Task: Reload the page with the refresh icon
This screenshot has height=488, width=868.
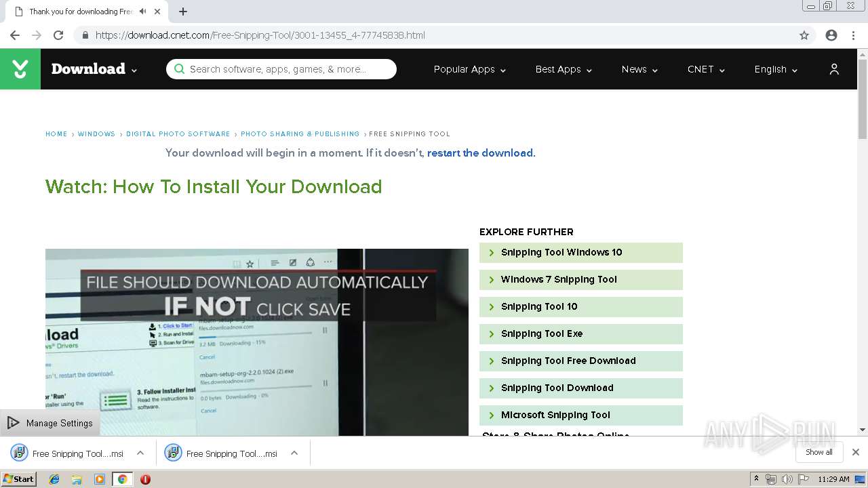Action: (x=58, y=35)
